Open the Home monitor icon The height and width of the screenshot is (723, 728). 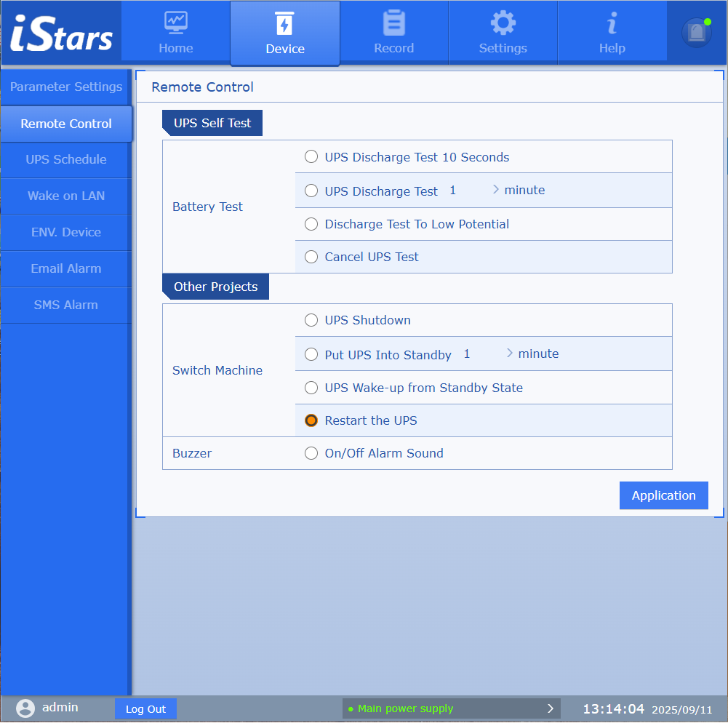(175, 23)
